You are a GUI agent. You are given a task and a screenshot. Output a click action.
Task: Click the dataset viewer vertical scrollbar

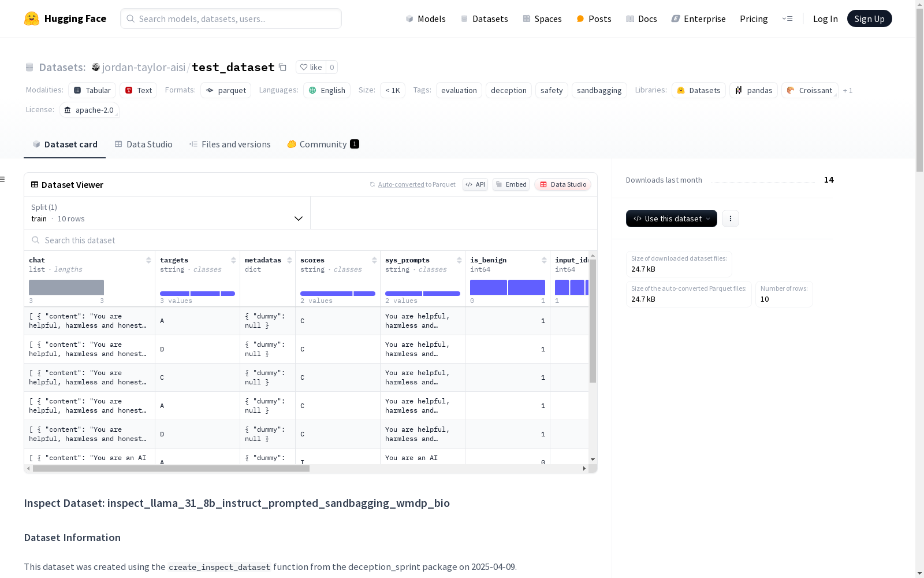pyautogui.click(x=593, y=321)
